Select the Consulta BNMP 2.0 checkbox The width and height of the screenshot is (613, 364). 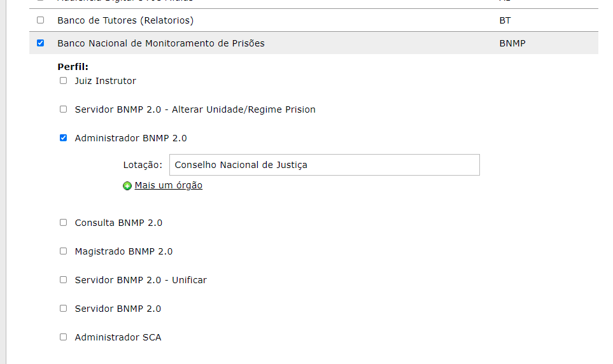[63, 223]
